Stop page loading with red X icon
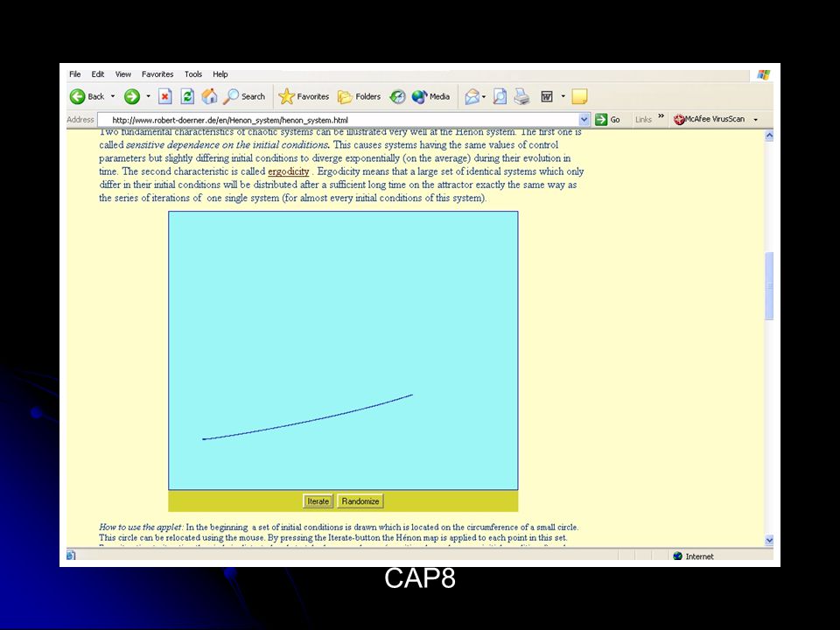The width and height of the screenshot is (840, 630). click(x=165, y=96)
